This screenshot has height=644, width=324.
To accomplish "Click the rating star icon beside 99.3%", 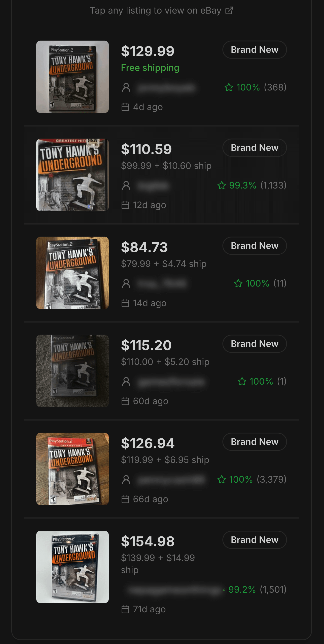I will [222, 186].
